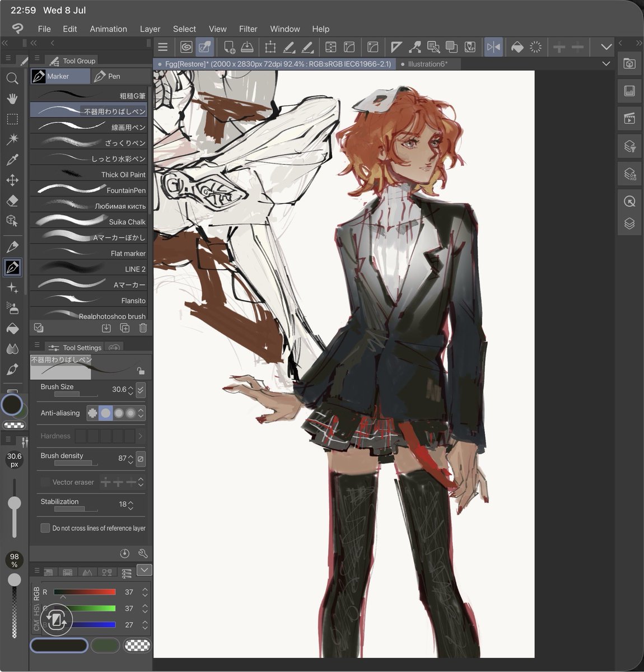The height and width of the screenshot is (672, 644).
Task: Select the Suika Chalk brush
Action: (89, 221)
